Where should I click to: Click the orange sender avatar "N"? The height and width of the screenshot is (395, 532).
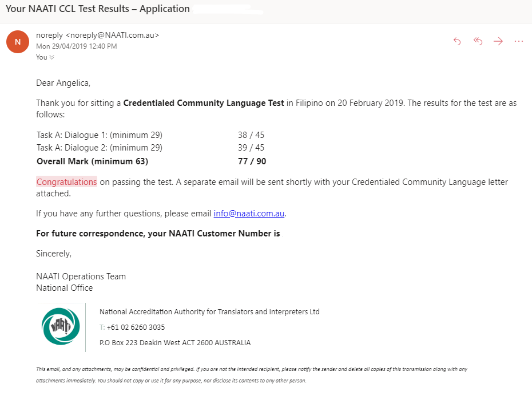[x=18, y=42]
